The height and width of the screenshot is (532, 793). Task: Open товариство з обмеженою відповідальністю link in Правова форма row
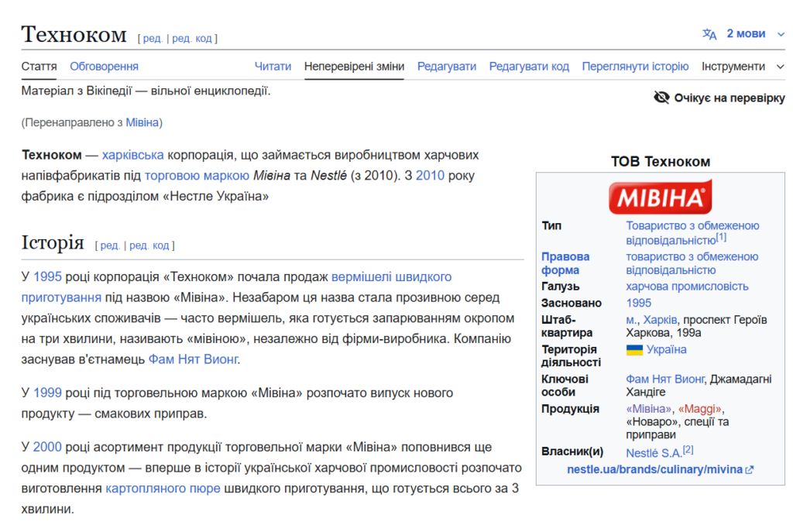point(692,263)
